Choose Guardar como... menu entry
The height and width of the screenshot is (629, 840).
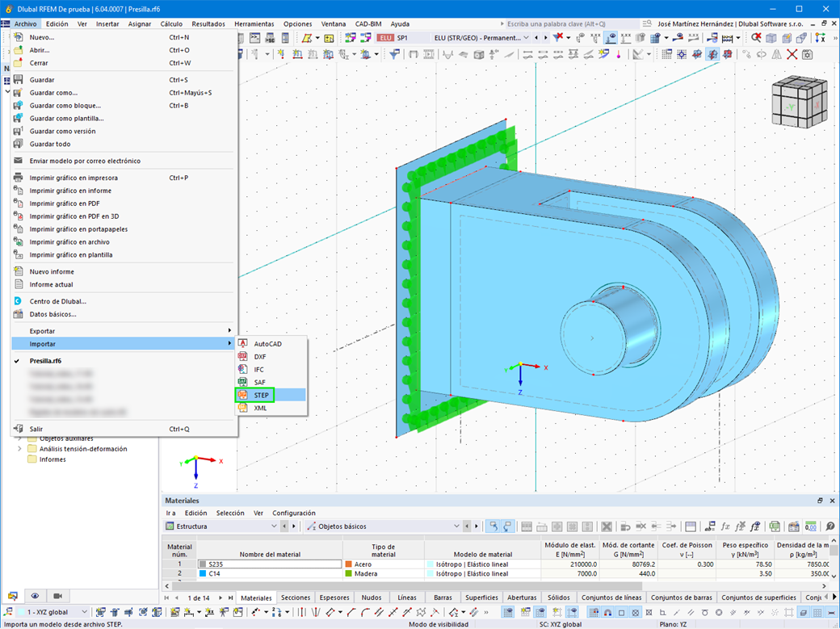coord(124,92)
